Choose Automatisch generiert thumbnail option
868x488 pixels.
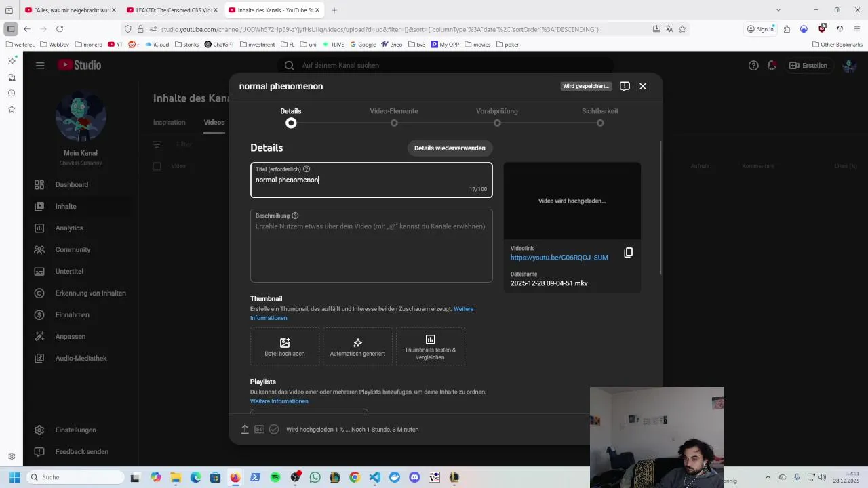point(357,347)
